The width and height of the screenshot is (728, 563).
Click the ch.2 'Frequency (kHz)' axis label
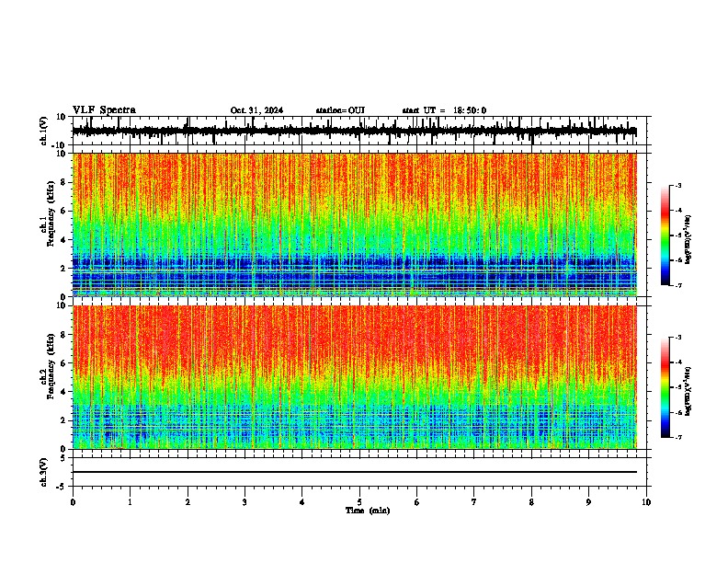(51, 366)
